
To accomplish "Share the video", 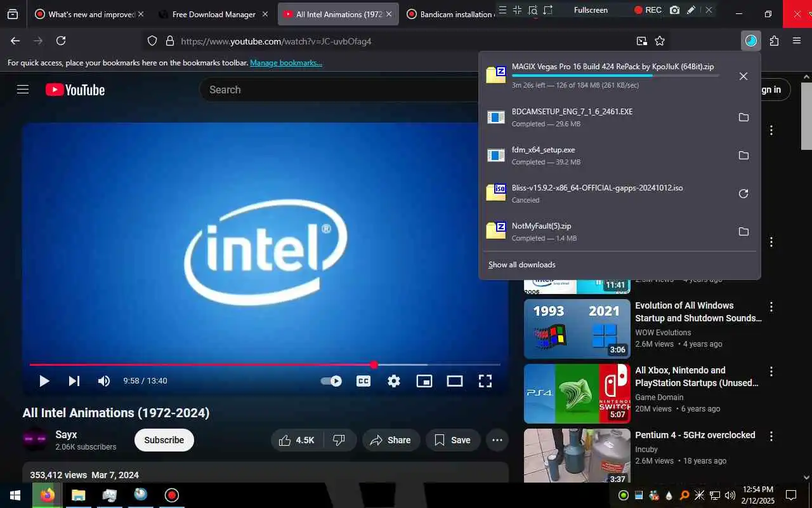I will click(391, 440).
